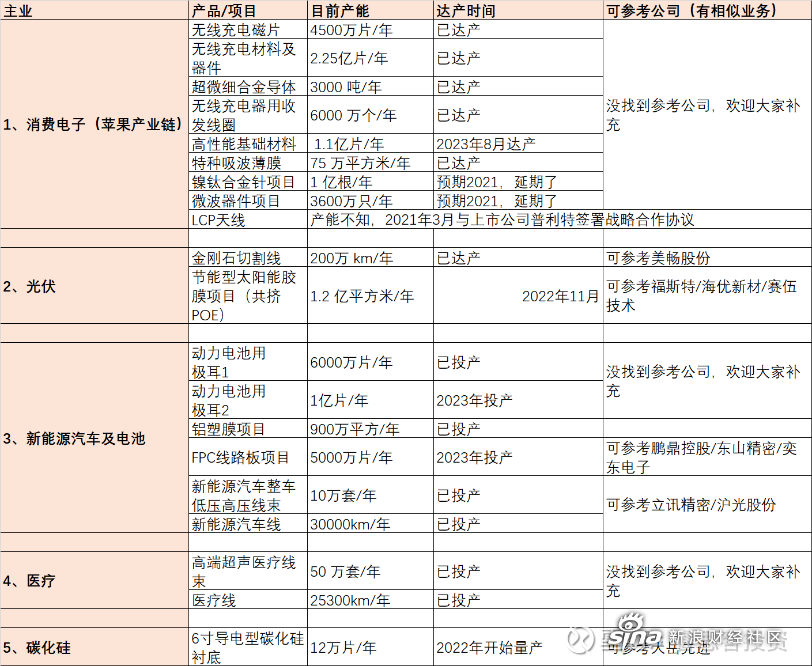Click the cell 6寸导电型碳化硅衬底
This screenshot has width=812, height=666.
click(248, 647)
